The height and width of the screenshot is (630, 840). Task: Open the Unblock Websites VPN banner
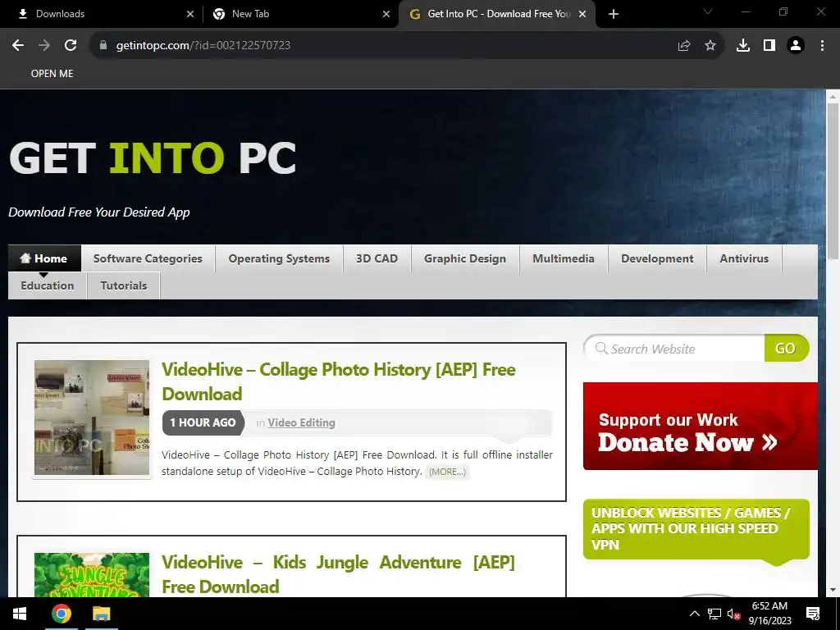click(696, 529)
